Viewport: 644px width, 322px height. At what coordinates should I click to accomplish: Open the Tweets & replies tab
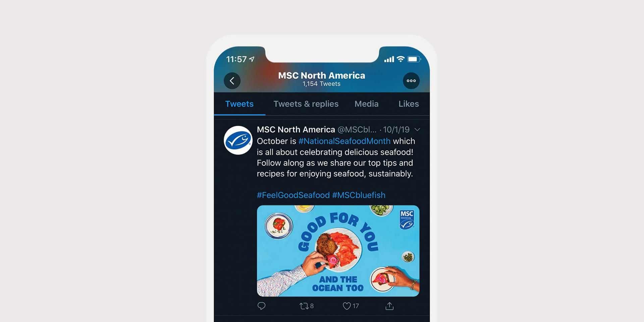306,104
